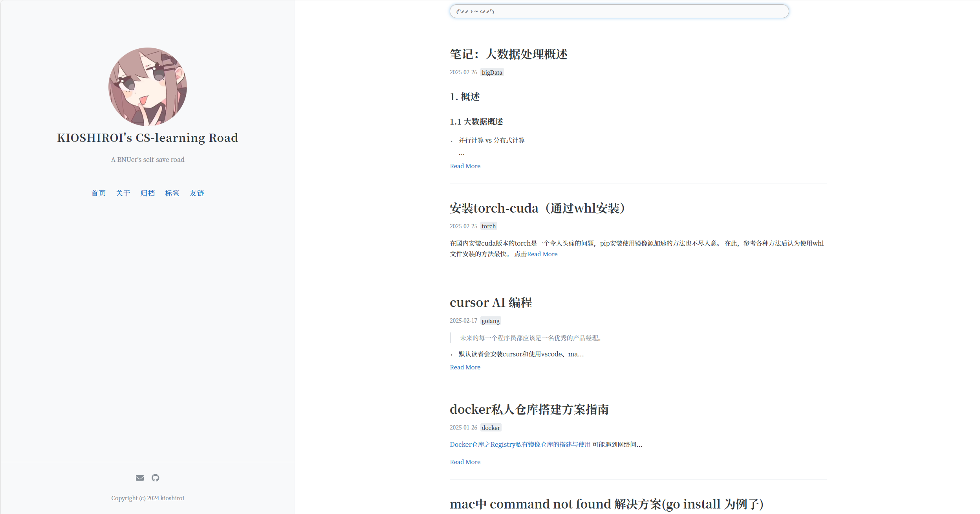Screen dimensions: 980x514
Task: Click the search input field
Action: (x=619, y=11)
